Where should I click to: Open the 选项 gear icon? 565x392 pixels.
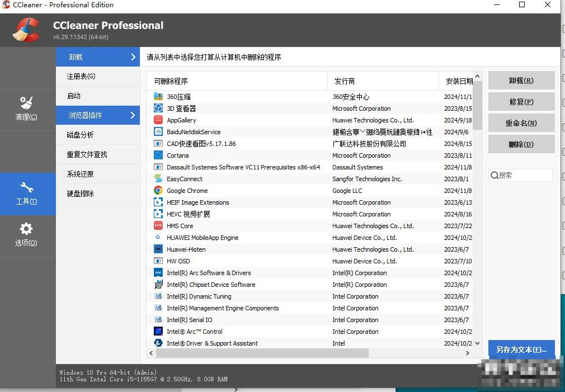pyautogui.click(x=26, y=229)
